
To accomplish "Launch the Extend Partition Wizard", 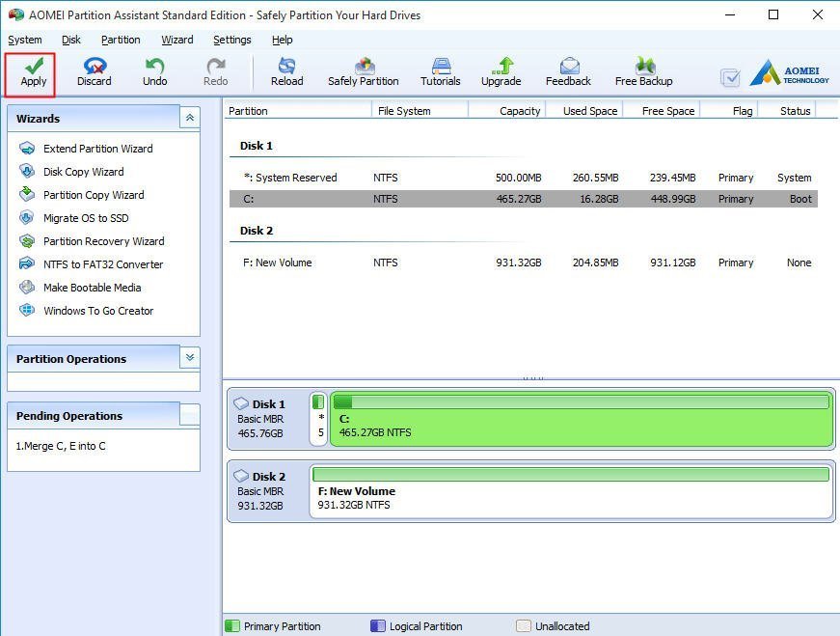I will pos(98,149).
